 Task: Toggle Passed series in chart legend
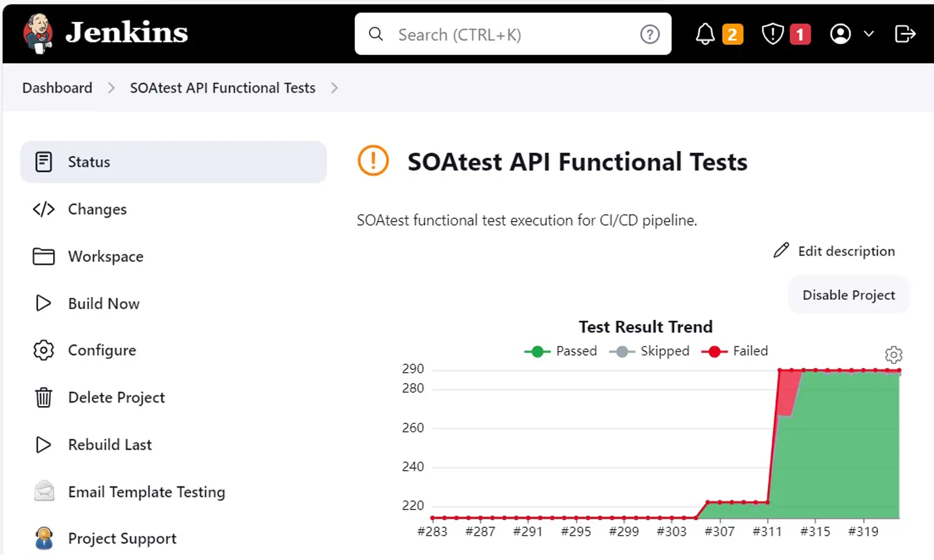(x=560, y=351)
